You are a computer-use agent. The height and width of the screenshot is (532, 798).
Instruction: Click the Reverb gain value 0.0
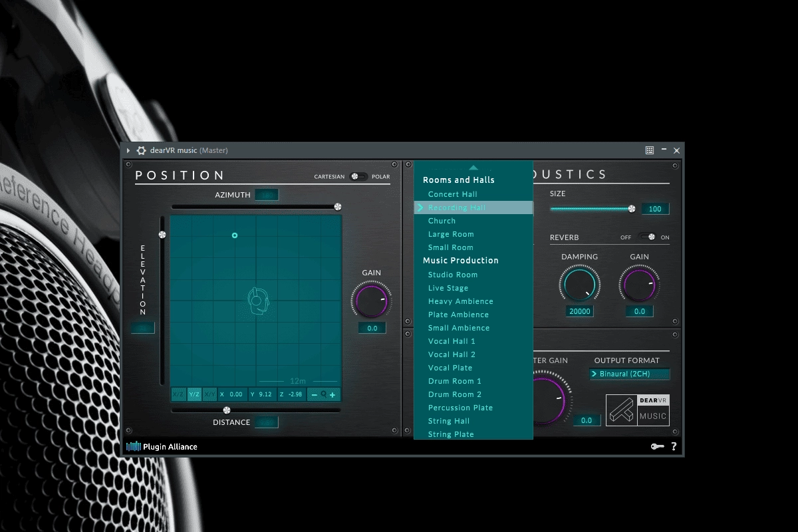[640, 311]
